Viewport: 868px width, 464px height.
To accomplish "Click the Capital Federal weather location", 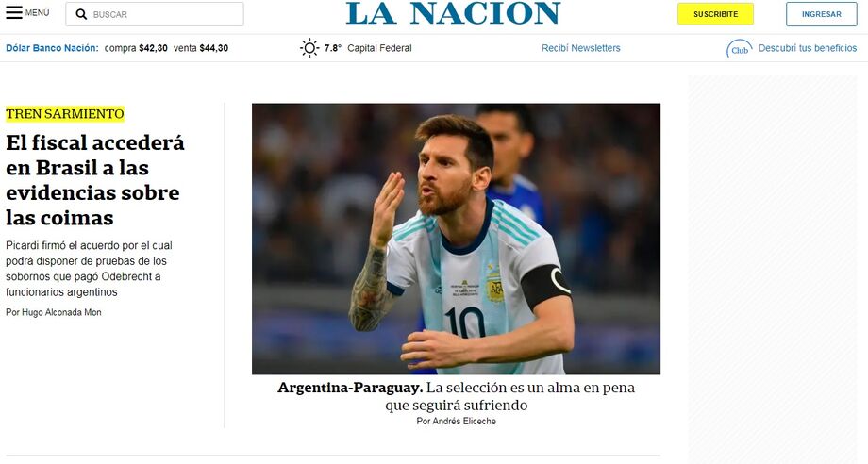I will (379, 48).
